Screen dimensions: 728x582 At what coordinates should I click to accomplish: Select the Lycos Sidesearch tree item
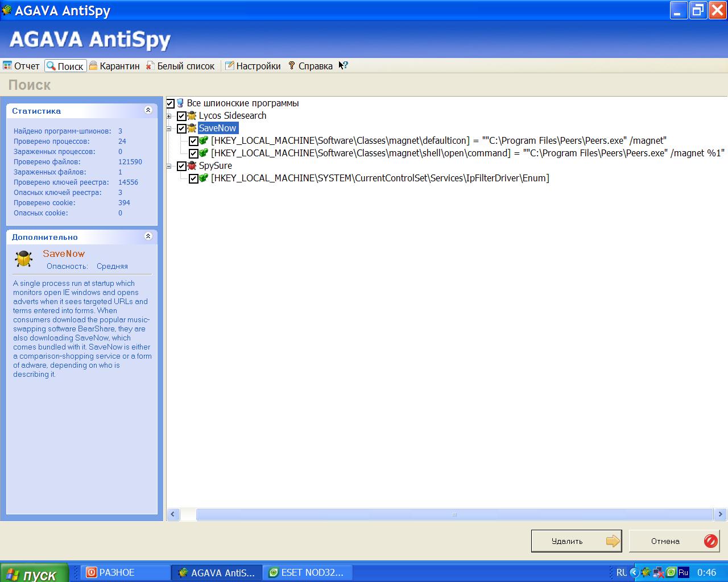233,116
